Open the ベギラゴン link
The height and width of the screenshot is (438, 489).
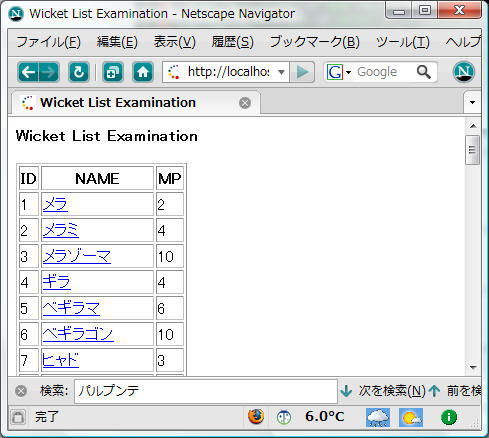coord(78,334)
